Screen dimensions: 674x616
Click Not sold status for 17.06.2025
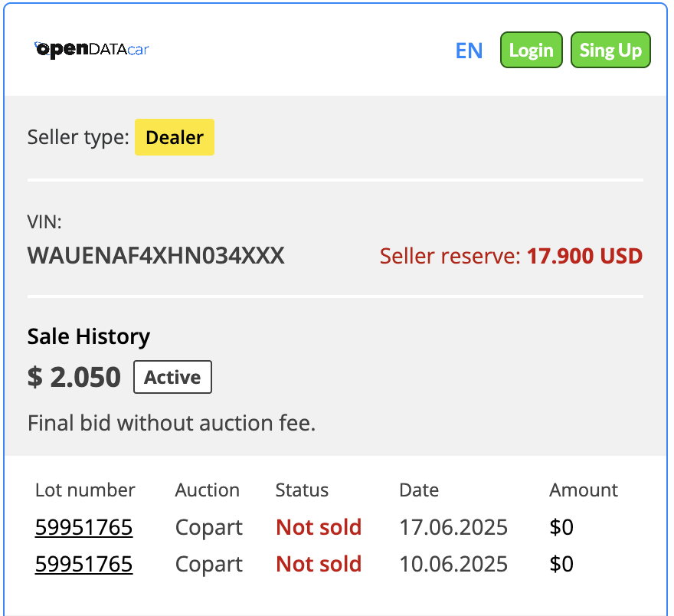click(x=319, y=527)
